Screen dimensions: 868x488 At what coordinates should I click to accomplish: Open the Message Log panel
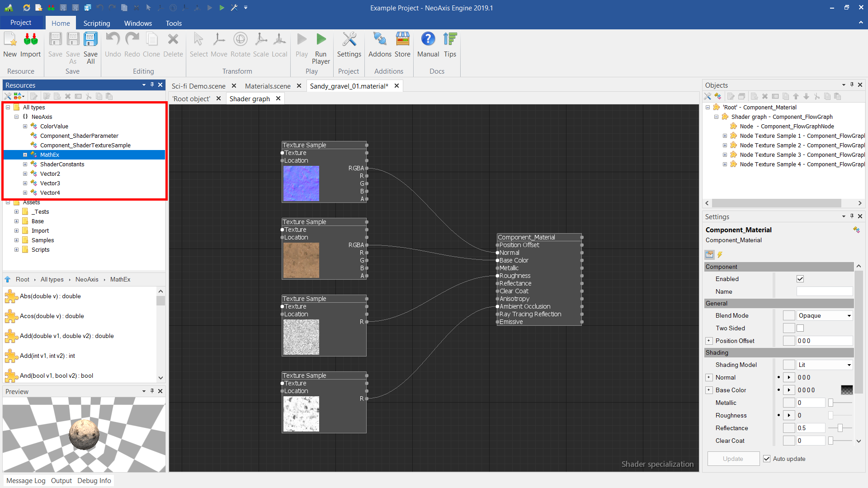point(26,481)
